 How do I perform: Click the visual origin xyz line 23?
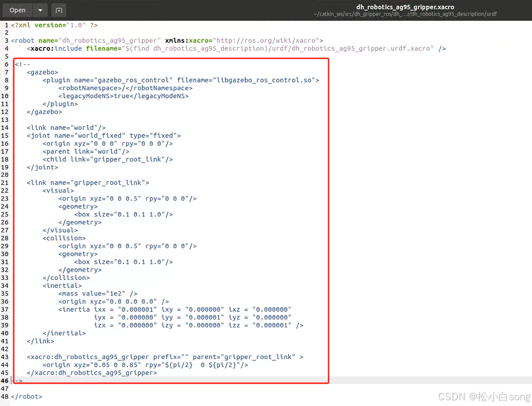(x=128, y=199)
